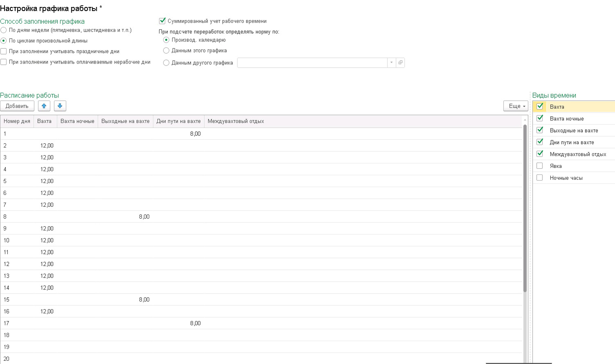615x364 pixels.
Task: Select 'По дням недели' fill method
Action: point(4,30)
